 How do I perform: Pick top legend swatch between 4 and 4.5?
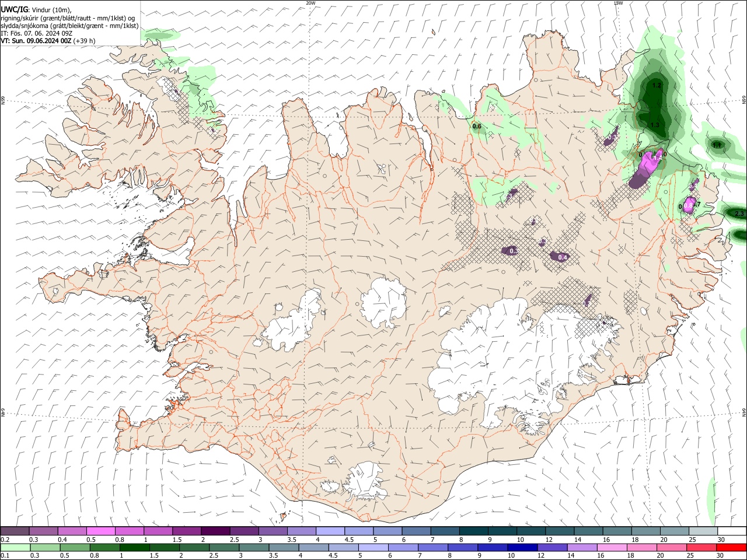(x=329, y=531)
